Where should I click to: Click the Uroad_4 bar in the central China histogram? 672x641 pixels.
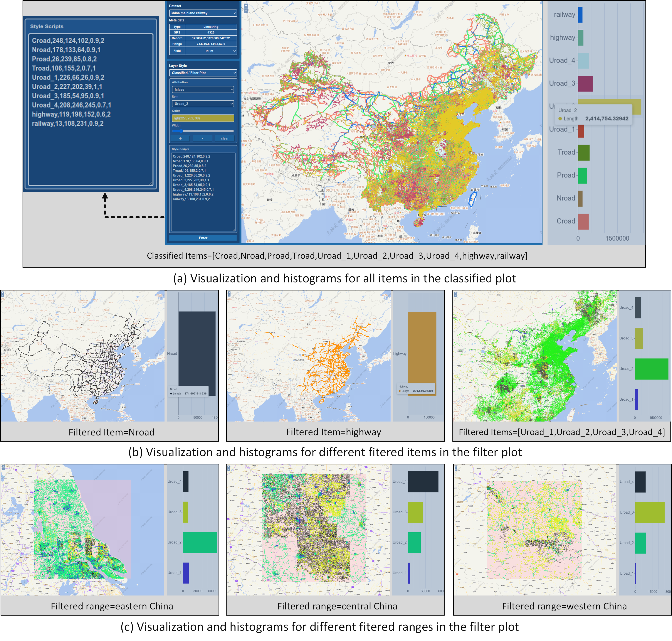(x=423, y=482)
